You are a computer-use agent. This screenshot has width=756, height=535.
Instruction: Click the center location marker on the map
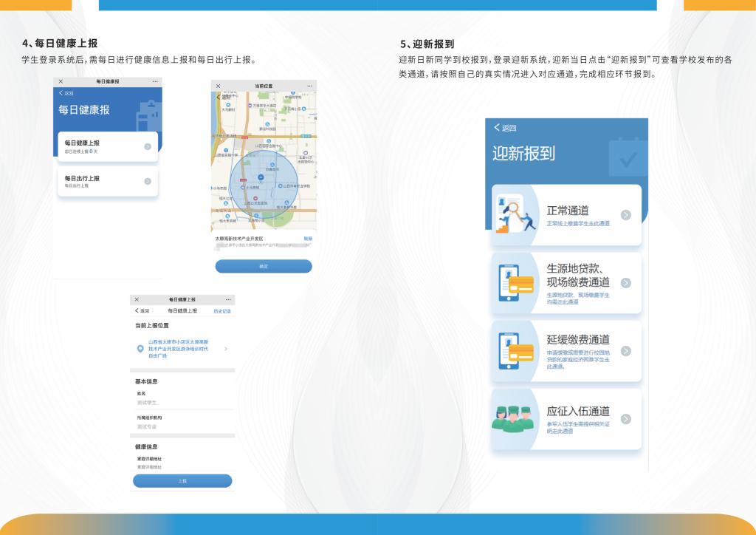(x=261, y=179)
